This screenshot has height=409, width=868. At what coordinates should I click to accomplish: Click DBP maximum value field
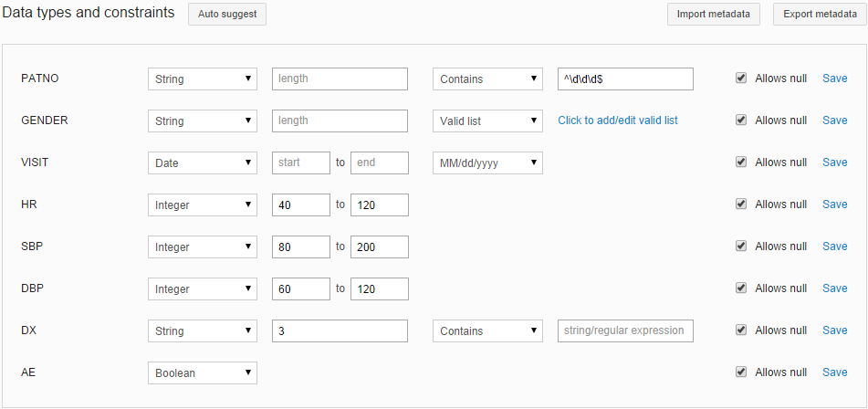(x=379, y=289)
